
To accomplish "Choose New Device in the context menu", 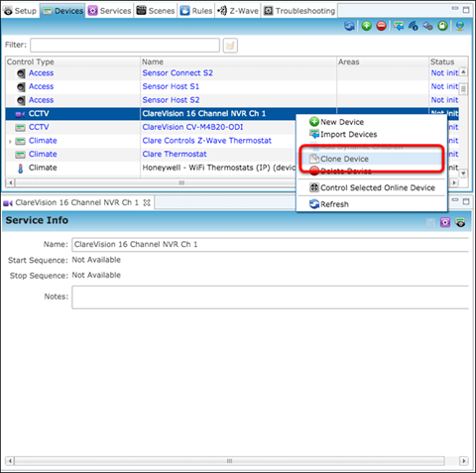I will coord(372,122).
